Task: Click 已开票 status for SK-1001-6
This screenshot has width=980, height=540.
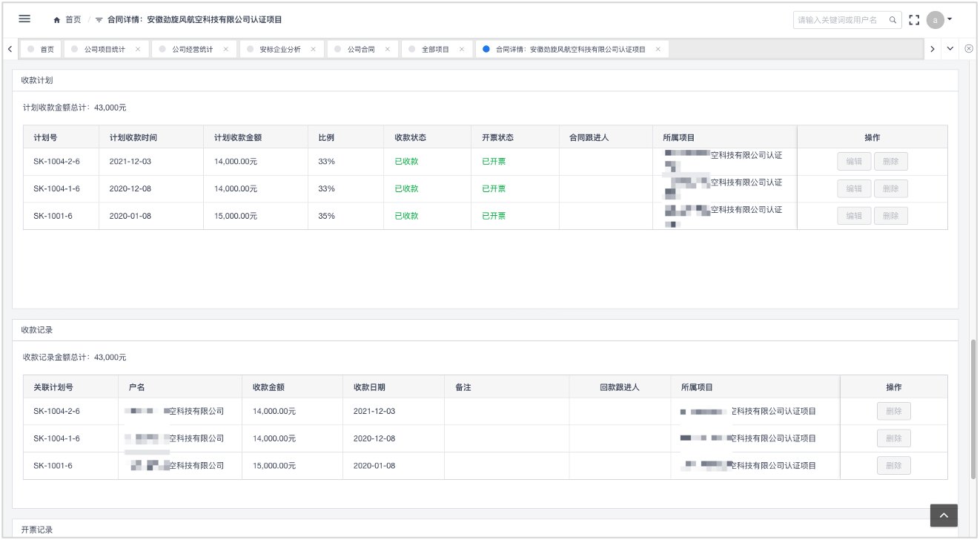Action: 494,216
